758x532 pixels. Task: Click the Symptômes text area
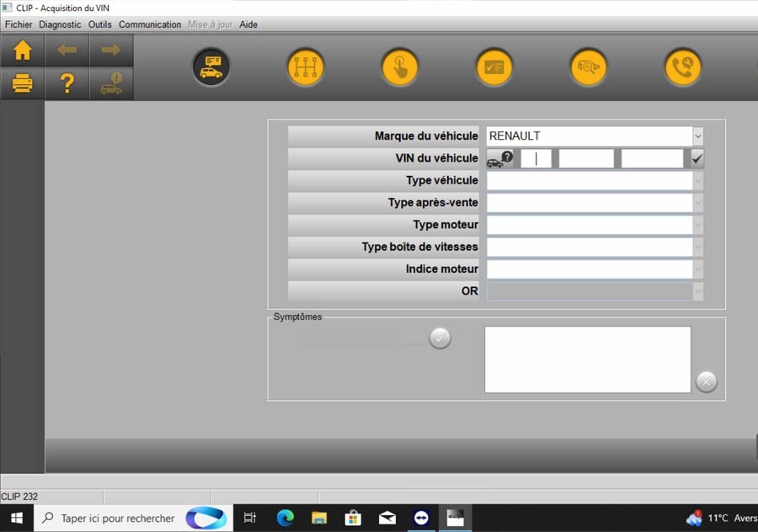pos(587,359)
